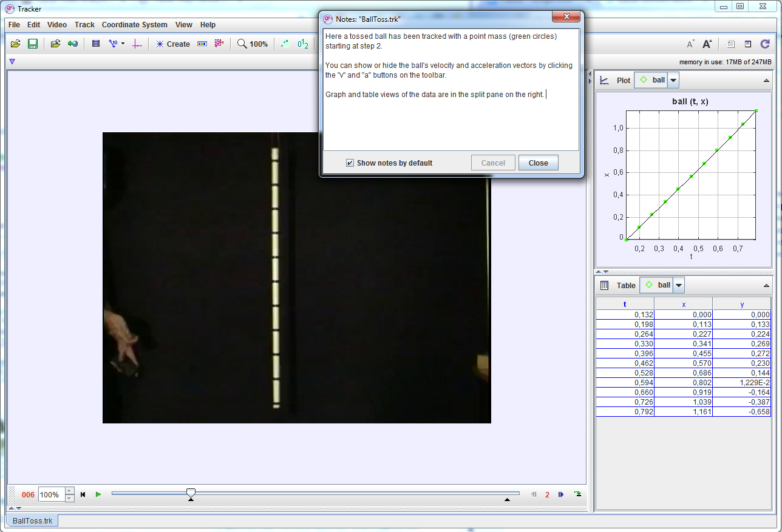The width and height of the screenshot is (782, 532).
Task: Open the Plot ball track dropdown
Action: [x=673, y=80]
